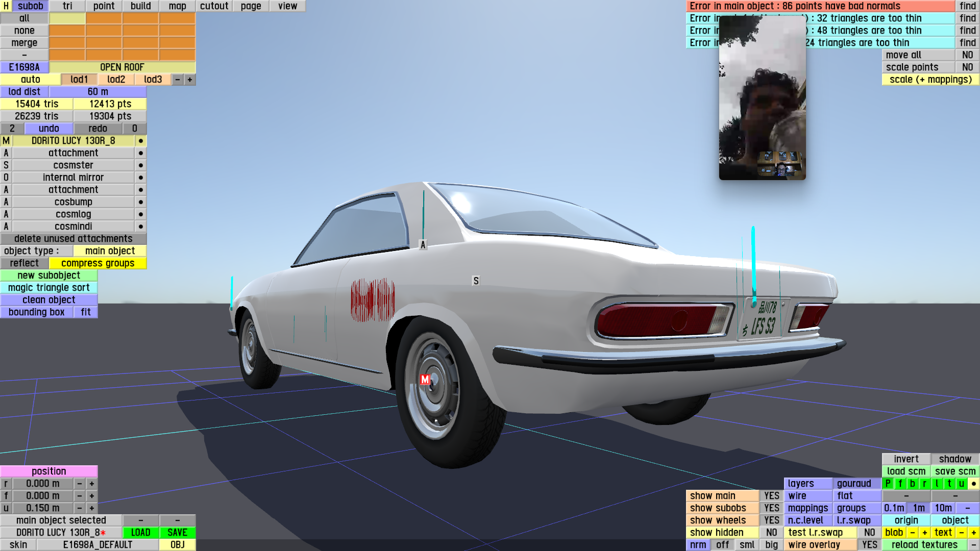Viewport: 980px width, 551px height.
Task: Click the P view button in green row
Action: coord(888,483)
